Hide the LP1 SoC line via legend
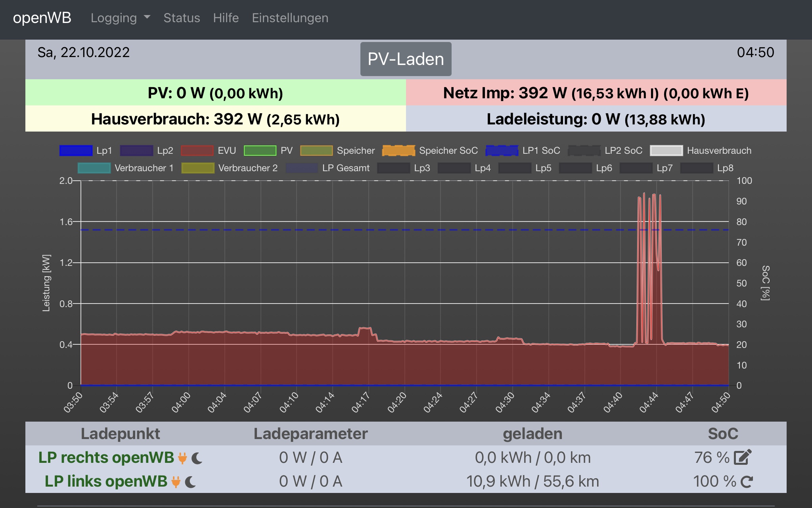Viewport: 812px width, 508px height. point(502,151)
